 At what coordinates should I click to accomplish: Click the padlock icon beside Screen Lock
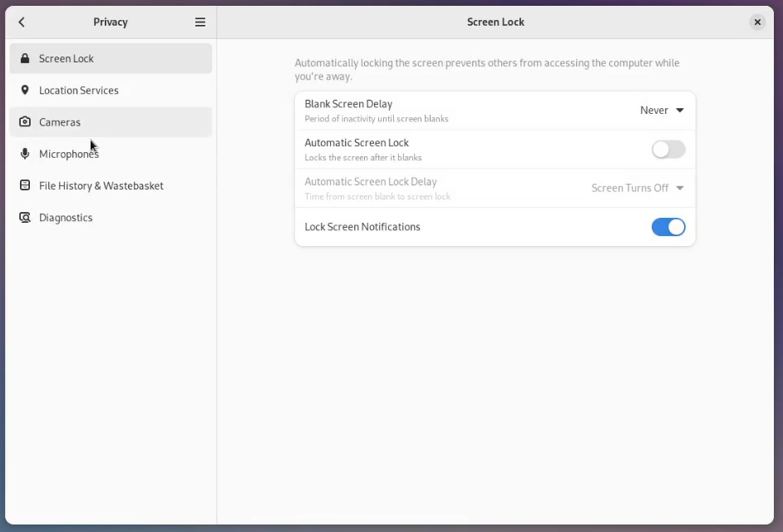25,59
